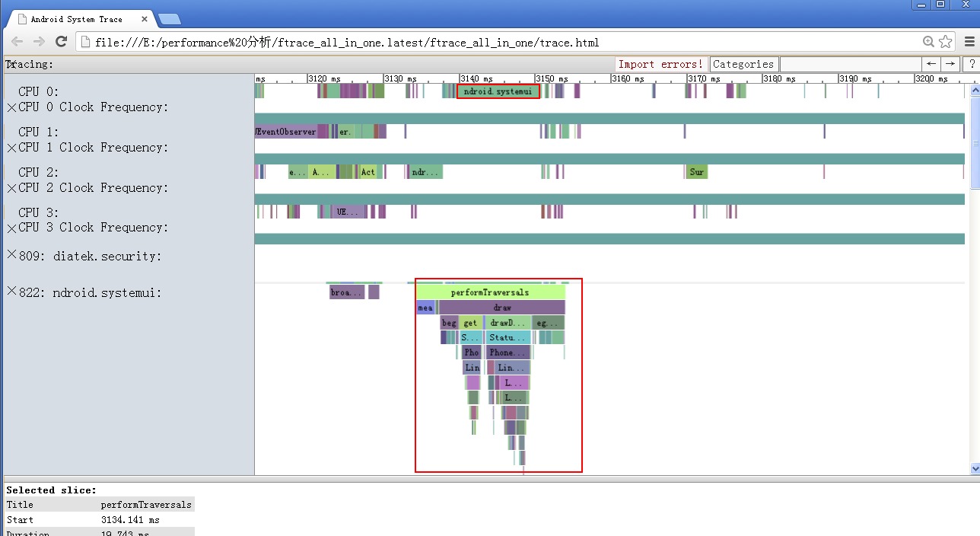Open a new browser tab
The image size is (980, 536).
pos(169,19)
